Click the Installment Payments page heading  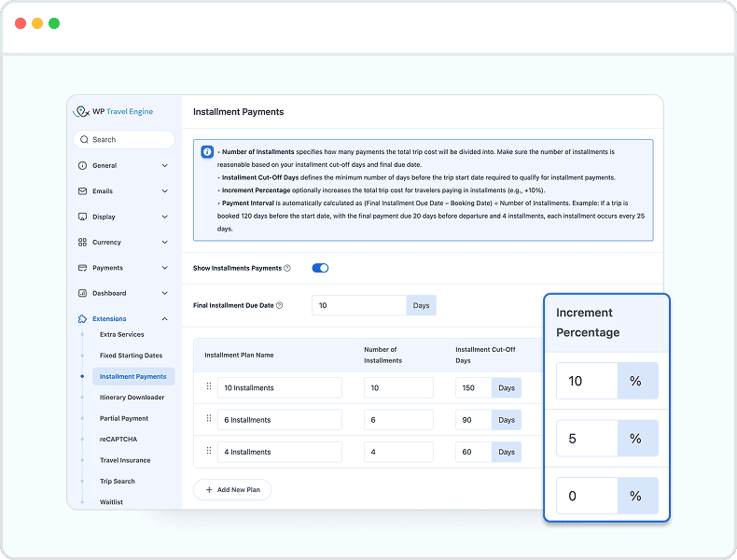238,112
